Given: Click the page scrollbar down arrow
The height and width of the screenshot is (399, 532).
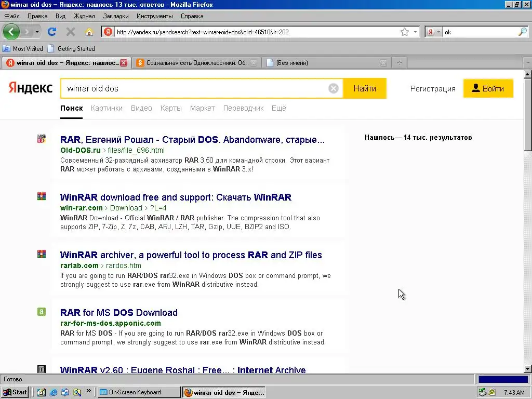Looking at the screenshot, I should tap(528, 369).
